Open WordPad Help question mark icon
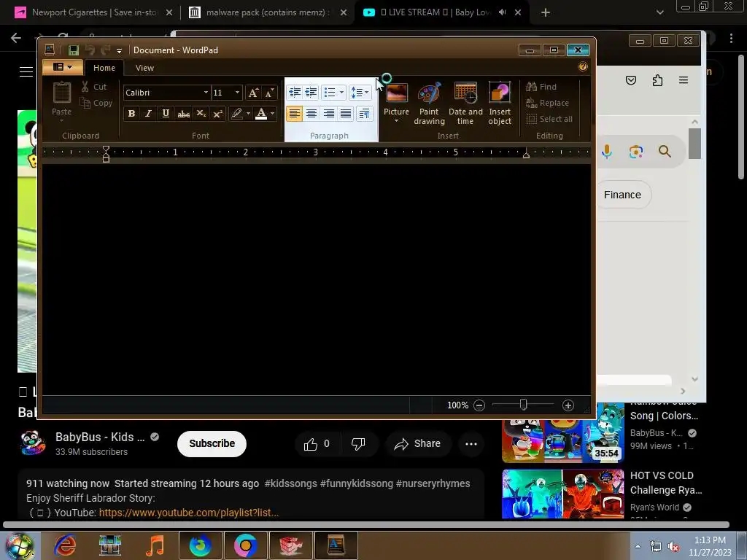 pyautogui.click(x=582, y=66)
